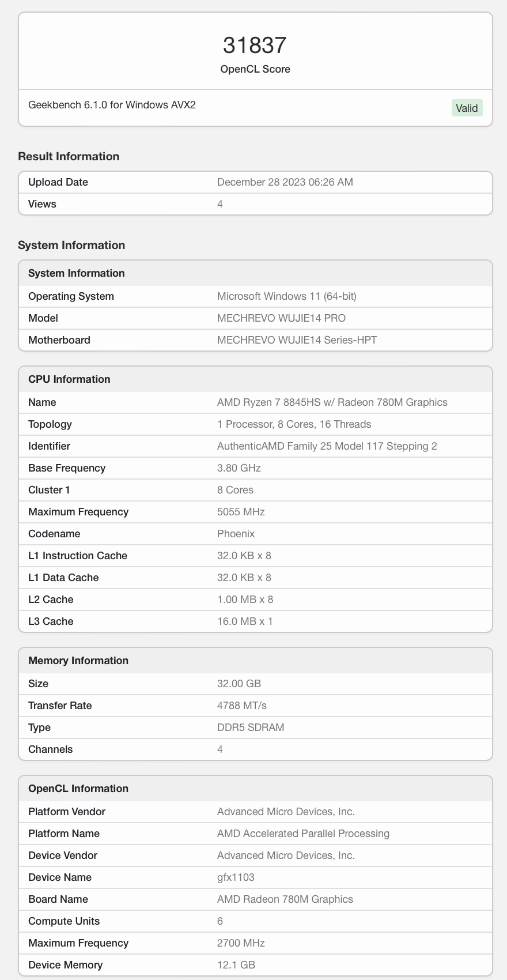Click the '32.00 GB' memory size value
Screen dimensions: 507x980
coord(239,684)
